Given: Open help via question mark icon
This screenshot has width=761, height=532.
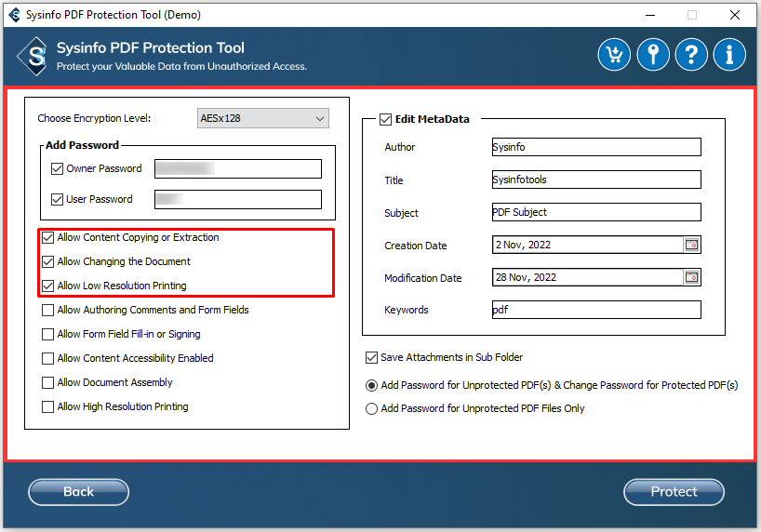Looking at the screenshot, I should point(691,54).
